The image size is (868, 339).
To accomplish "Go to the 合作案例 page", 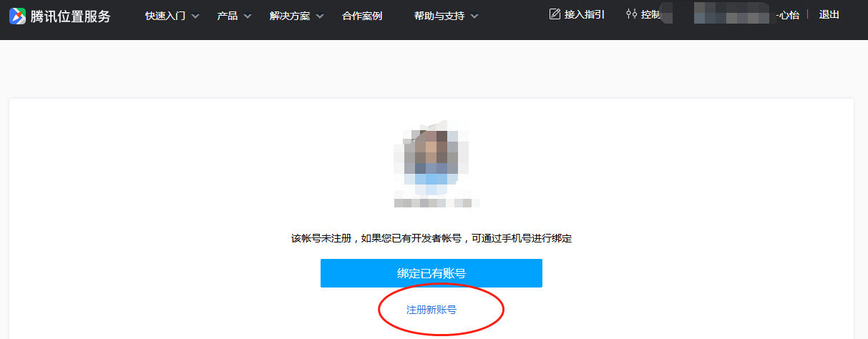I will coord(362,16).
